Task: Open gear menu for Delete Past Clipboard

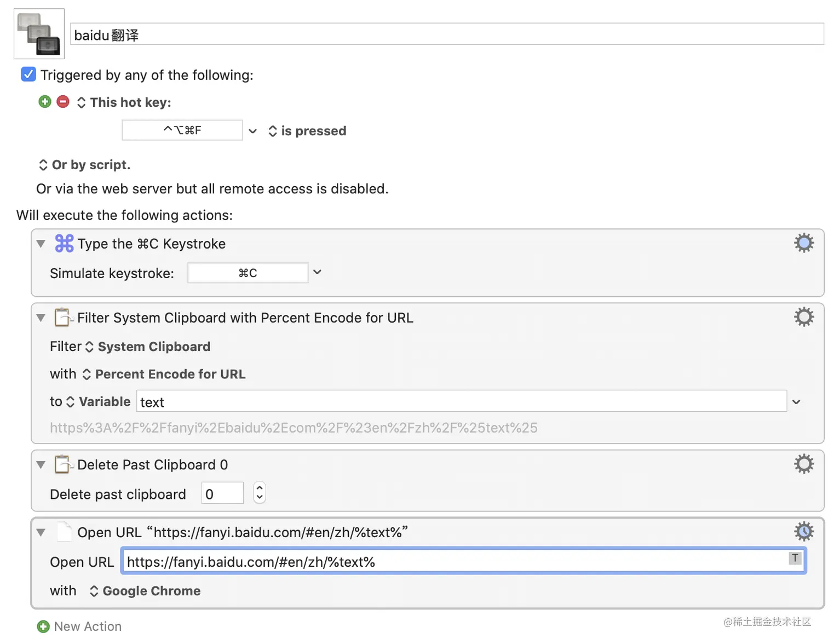Action: (x=804, y=464)
